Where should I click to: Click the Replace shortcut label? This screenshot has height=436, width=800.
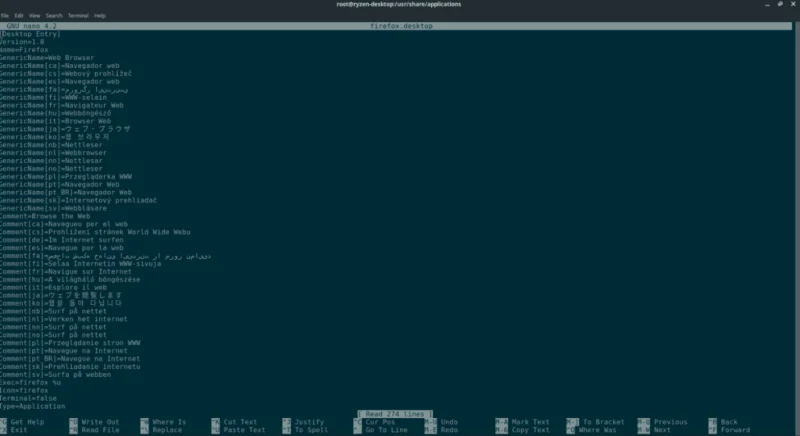pyautogui.click(x=167, y=430)
